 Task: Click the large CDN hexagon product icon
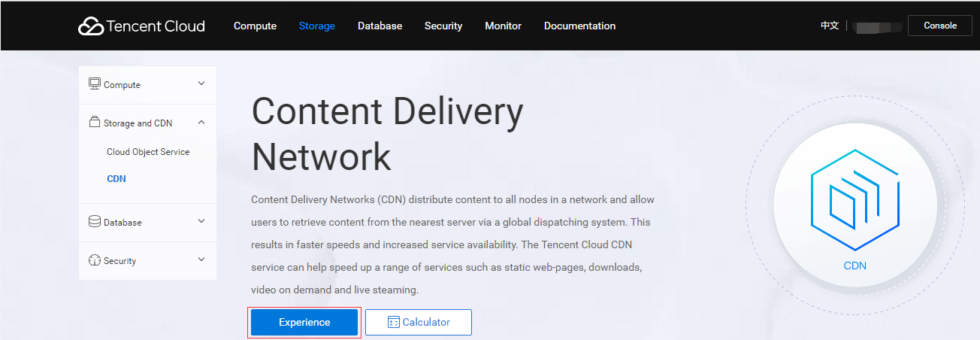[x=855, y=199]
